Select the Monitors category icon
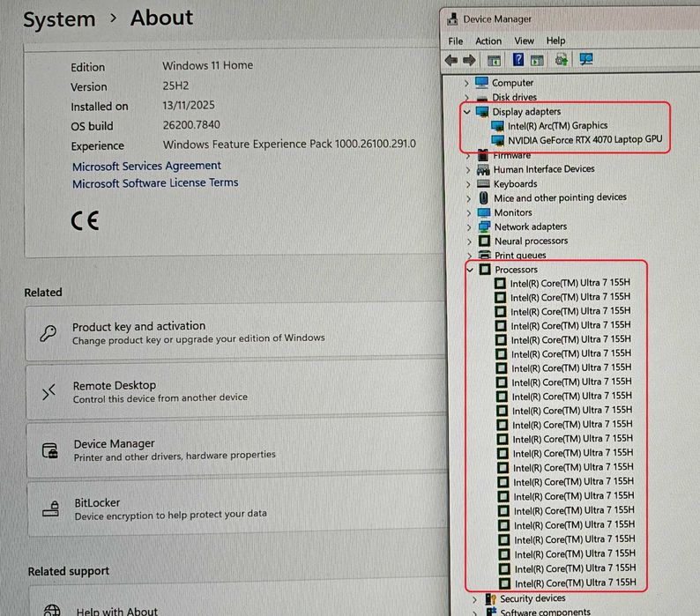 click(484, 212)
